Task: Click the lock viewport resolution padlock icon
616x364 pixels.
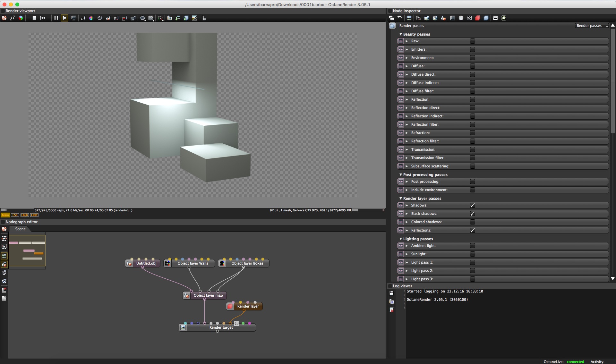Action: pyautogui.click(x=204, y=18)
